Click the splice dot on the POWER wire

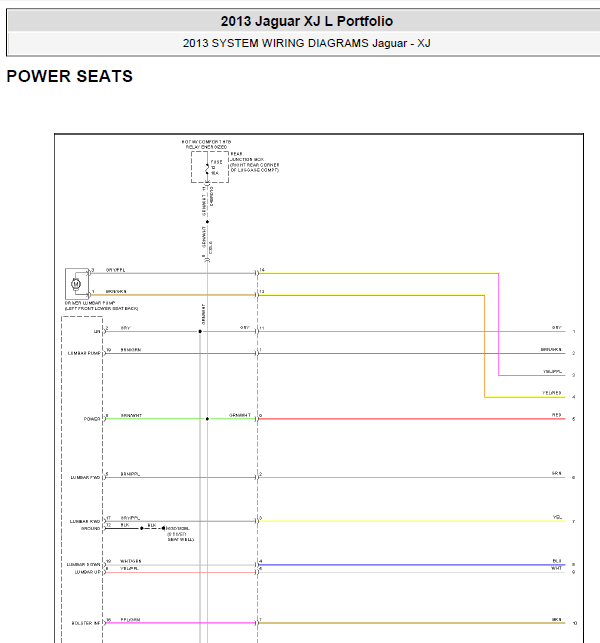point(208,419)
